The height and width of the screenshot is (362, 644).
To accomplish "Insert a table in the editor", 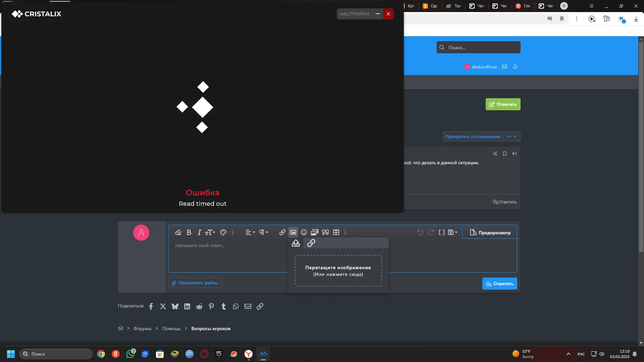I will 336,232.
